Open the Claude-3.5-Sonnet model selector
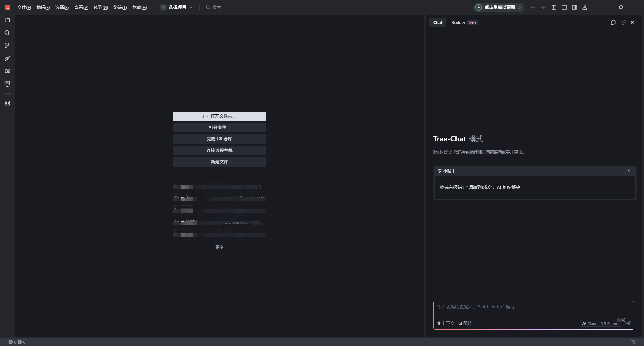The image size is (644, 346). (x=601, y=324)
